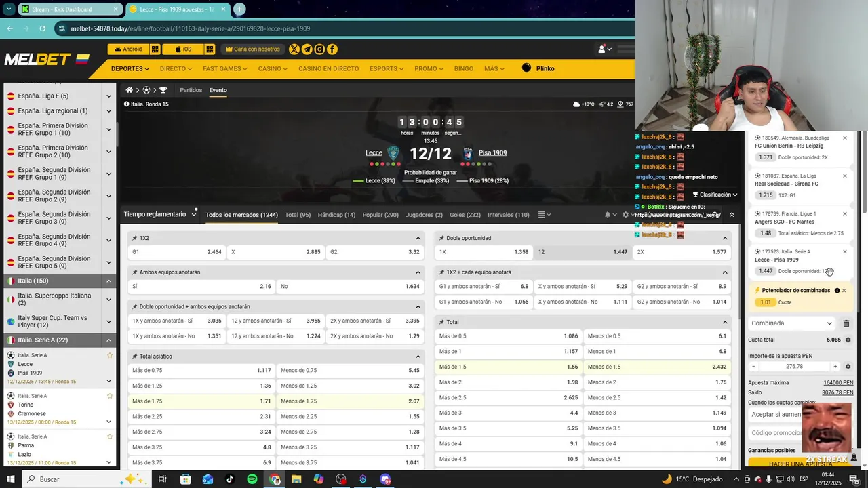Click the trophy icon in breadcrumb
The image size is (868, 488).
click(163, 90)
